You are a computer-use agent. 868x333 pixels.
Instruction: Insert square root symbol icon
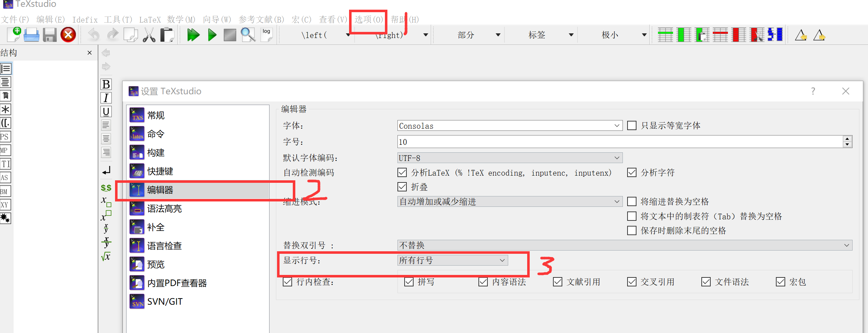click(x=106, y=256)
